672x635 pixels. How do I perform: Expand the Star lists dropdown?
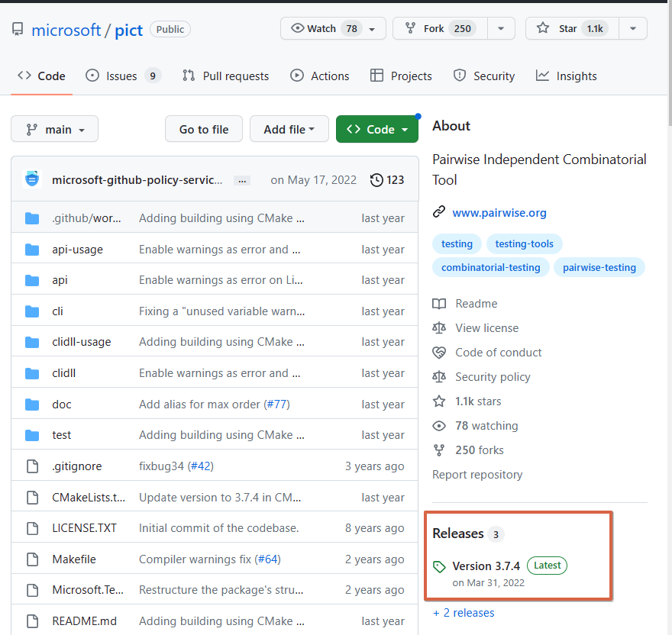click(633, 29)
